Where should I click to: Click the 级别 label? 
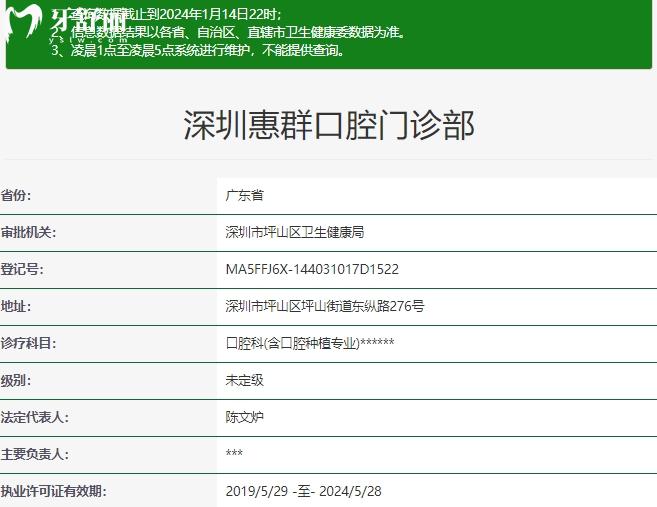(16, 380)
